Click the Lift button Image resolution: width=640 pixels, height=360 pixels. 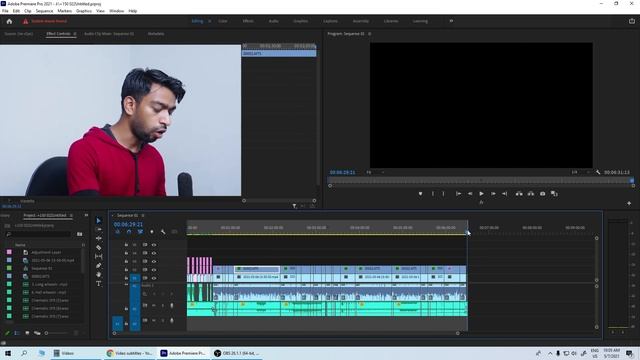pyautogui.click(x=519, y=194)
